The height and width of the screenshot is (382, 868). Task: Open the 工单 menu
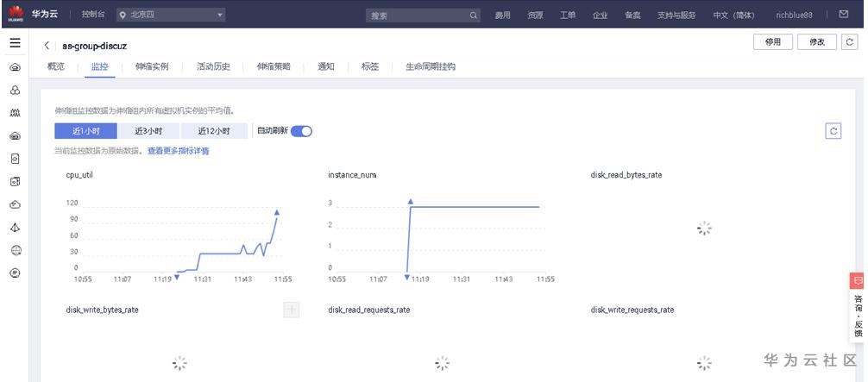click(568, 16)
